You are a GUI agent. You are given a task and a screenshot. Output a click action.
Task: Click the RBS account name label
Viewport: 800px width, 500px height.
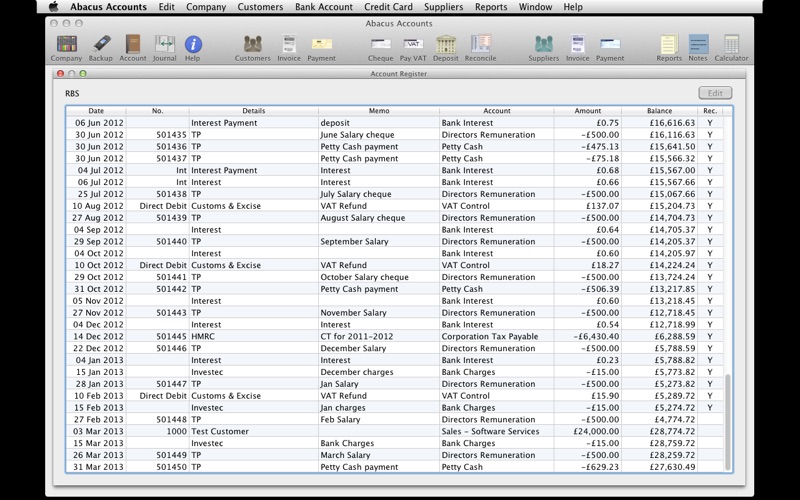[72, 93]
